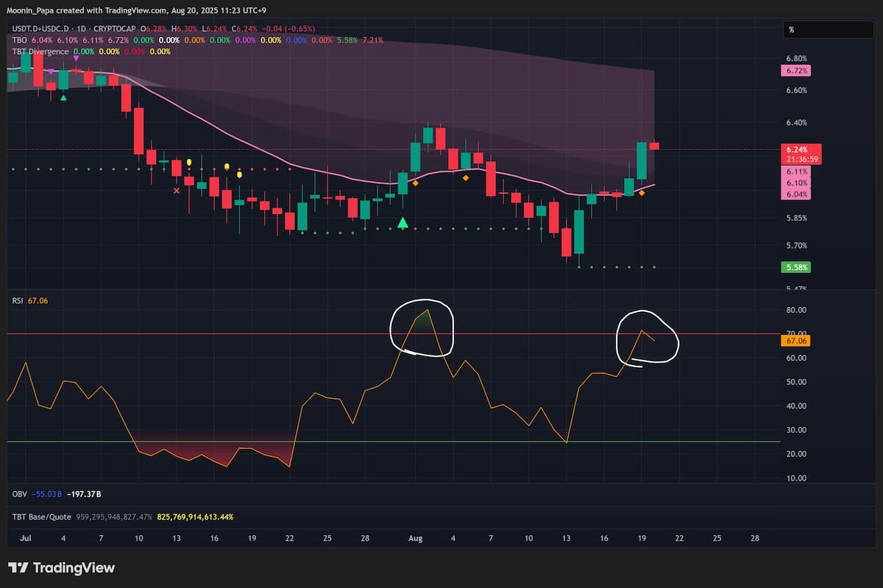Select the TBO indicator legend

(x=18, y=40)
